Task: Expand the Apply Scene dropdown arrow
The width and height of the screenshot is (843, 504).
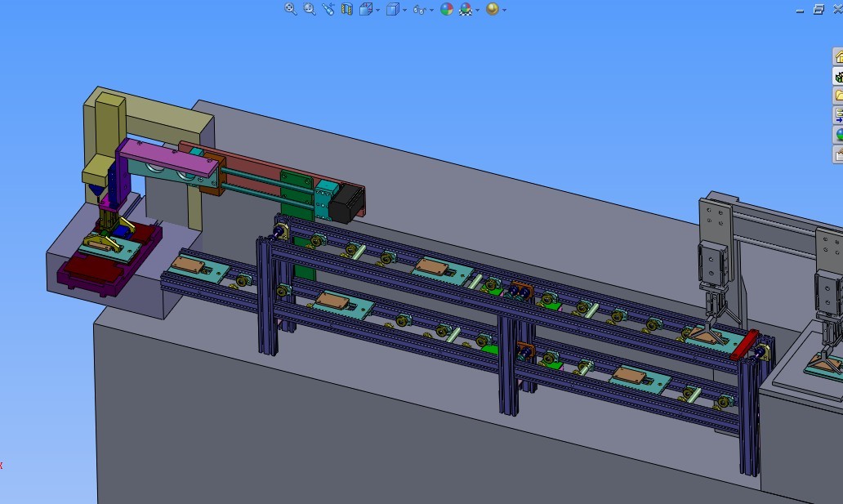Action: tap(477, 11)
